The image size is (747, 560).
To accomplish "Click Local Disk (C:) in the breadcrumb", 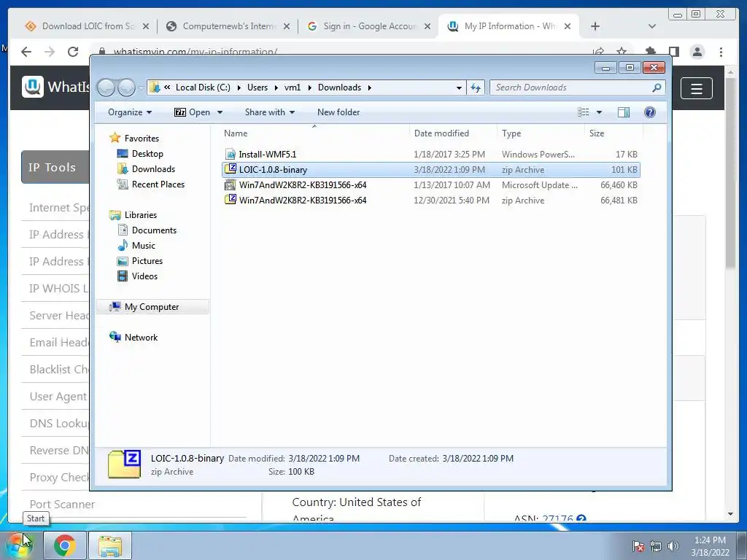I will (x=203, y=87).
